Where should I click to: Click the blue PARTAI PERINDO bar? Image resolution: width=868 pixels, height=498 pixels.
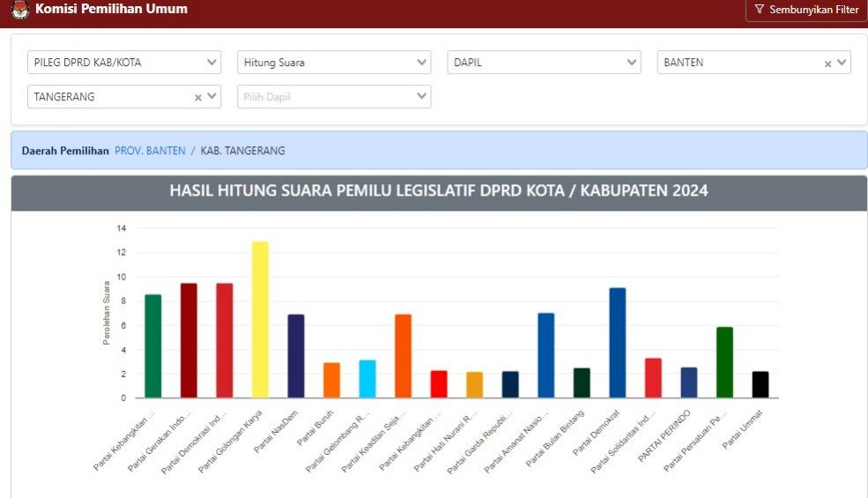(x=689, y=383)
